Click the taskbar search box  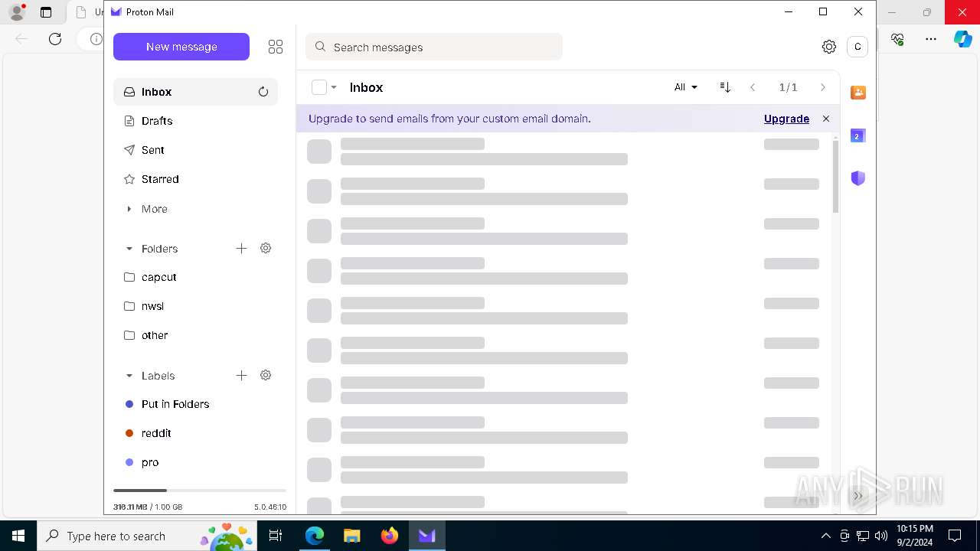(148, 536)
